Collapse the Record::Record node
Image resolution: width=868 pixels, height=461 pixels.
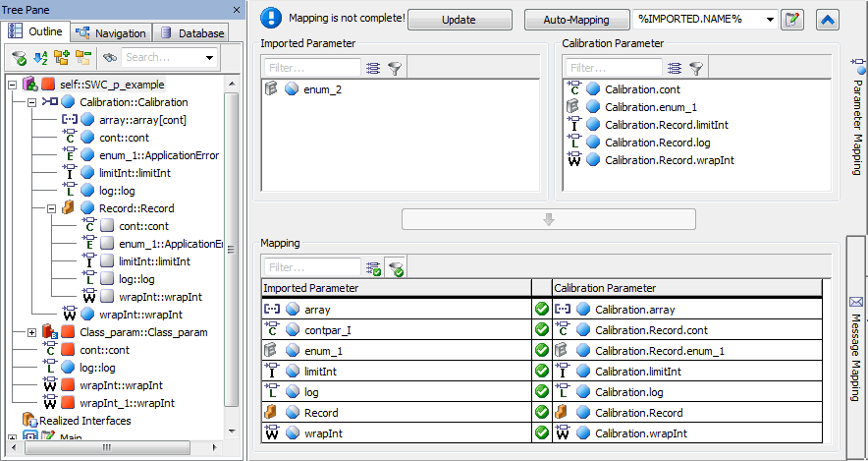point(51,209)
